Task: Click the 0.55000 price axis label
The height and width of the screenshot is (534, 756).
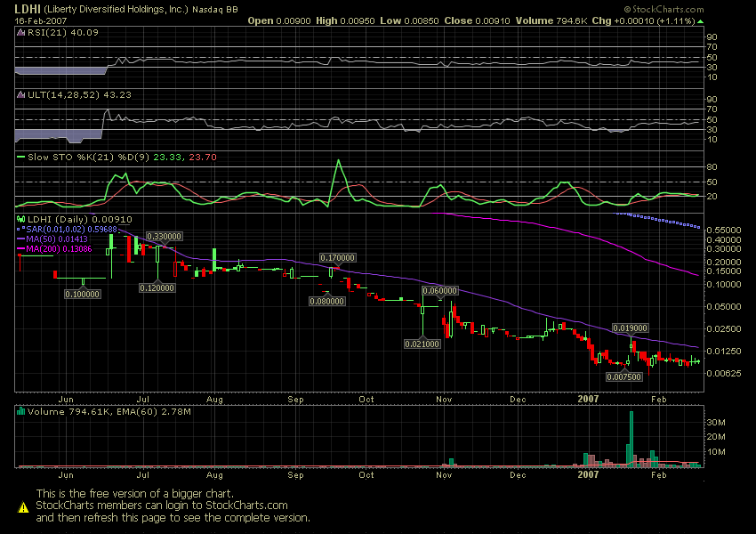Action: pyautogui.click(x=724, y=231)
